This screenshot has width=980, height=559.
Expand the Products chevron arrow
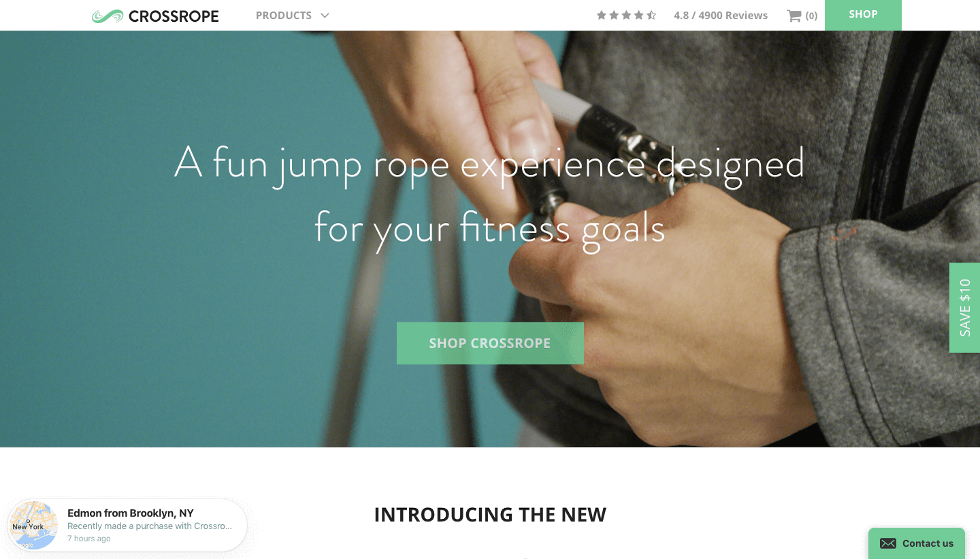325,15
